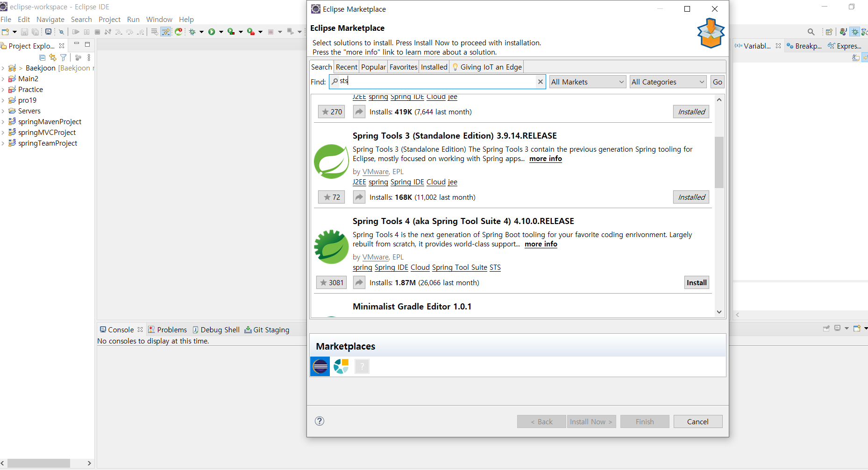Click the Help question mark icon in dialog
Screen dimensions: 868x470
point(320,421)
